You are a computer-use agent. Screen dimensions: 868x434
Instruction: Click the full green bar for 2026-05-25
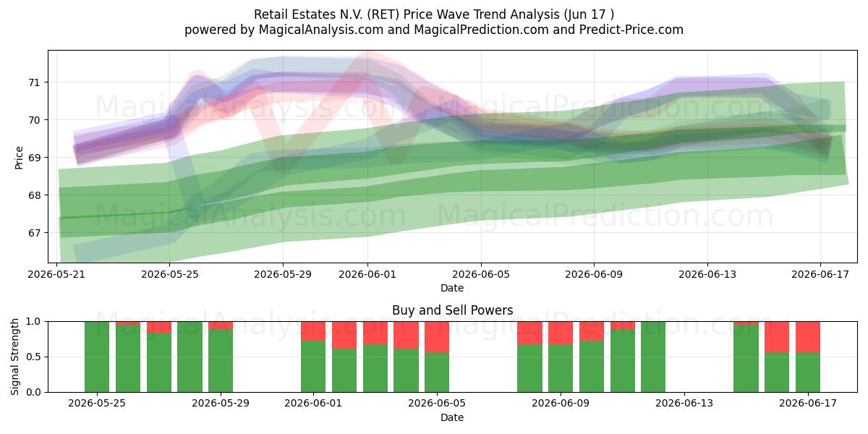(x=97, y=357)
